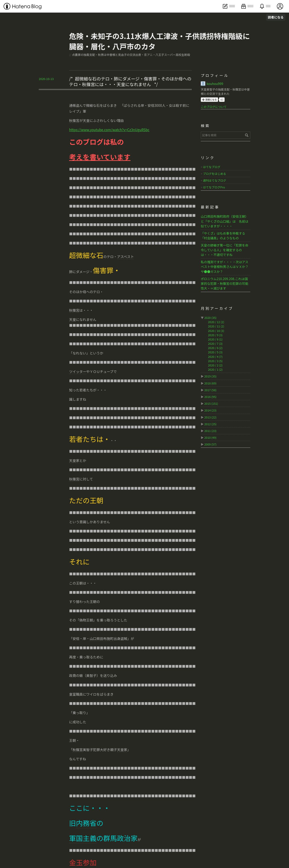Click the plus 読者になる button in the profile
The width and height of the screenshot is (289, 868).
click(x=209, y=100)
